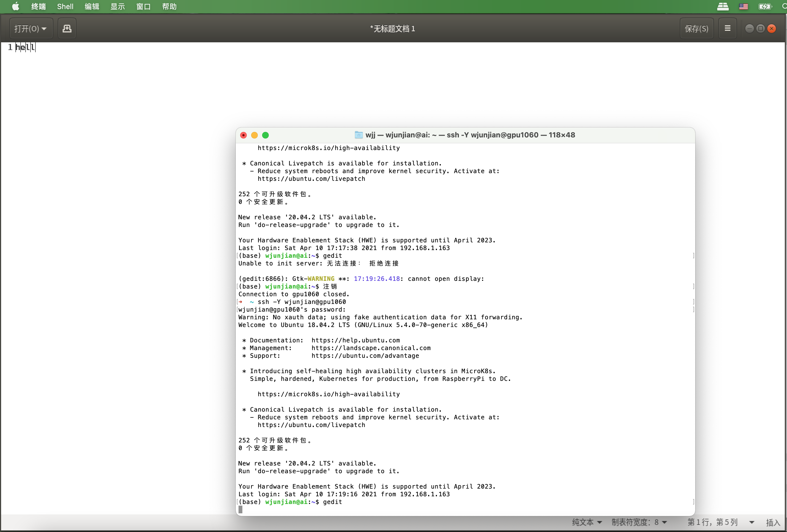The image size is (787, 532).
Task: Open the 制表符宽度 tab width dropdown
Action: pos(639,522)
